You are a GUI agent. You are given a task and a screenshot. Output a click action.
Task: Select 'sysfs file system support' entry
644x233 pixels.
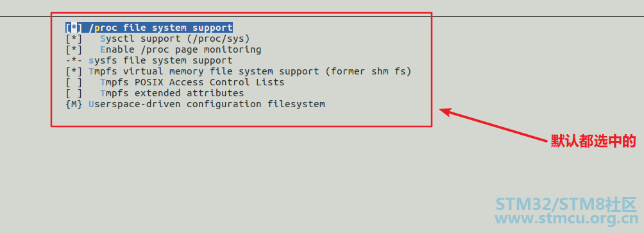tap(160, 60)
